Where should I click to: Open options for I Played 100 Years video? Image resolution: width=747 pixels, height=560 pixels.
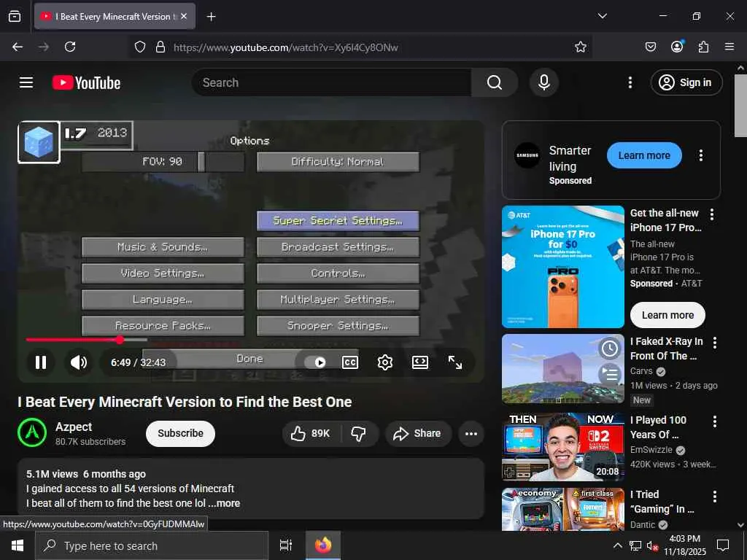point(715,421)
